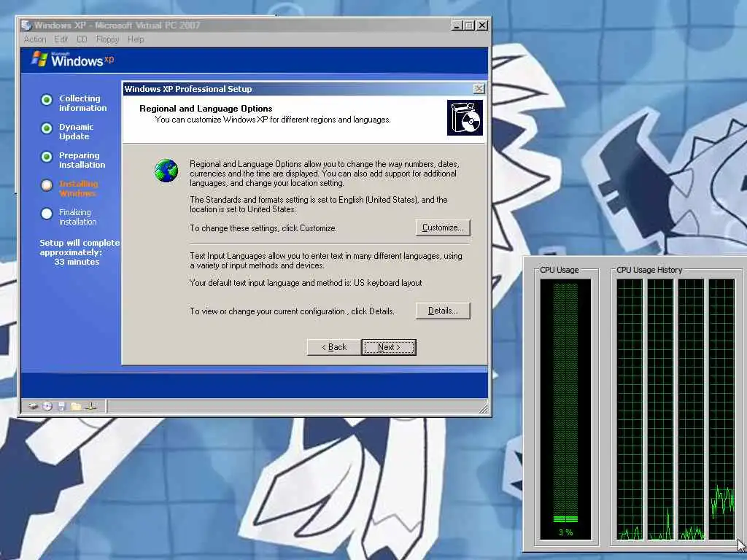This screenshot has width=747, height=560.
Task: Close the Windows XP Professional Setup dialog
Action: pos(479,88)
